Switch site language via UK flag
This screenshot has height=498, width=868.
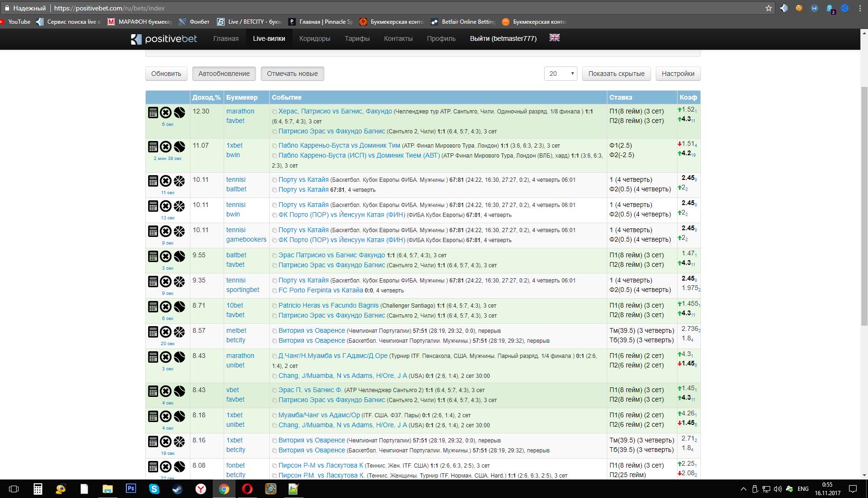point(554,38)
